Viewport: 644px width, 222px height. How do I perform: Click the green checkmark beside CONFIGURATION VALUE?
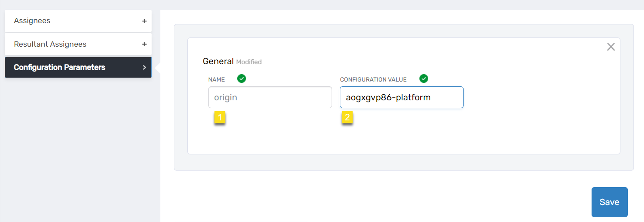coord(423,79)
